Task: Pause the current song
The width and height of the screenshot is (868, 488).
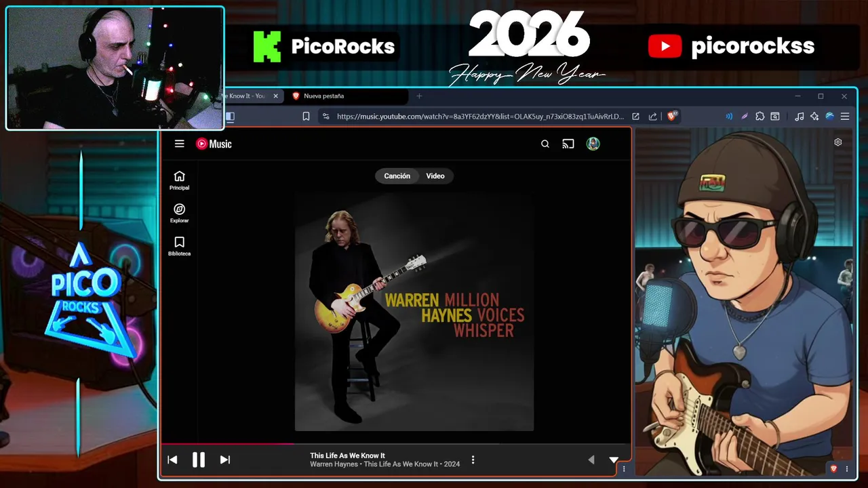Action: [199, 460]
